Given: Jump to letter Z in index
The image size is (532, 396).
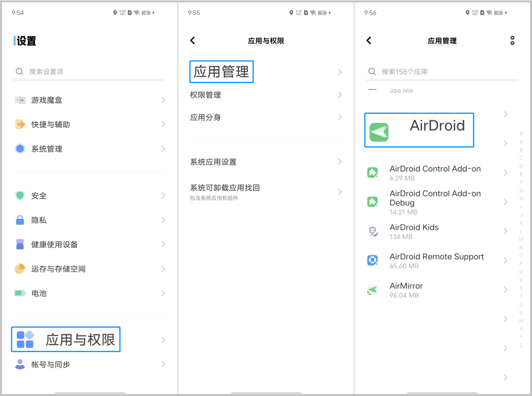Looking at the screenshot, I should click(x=521, y=345).
